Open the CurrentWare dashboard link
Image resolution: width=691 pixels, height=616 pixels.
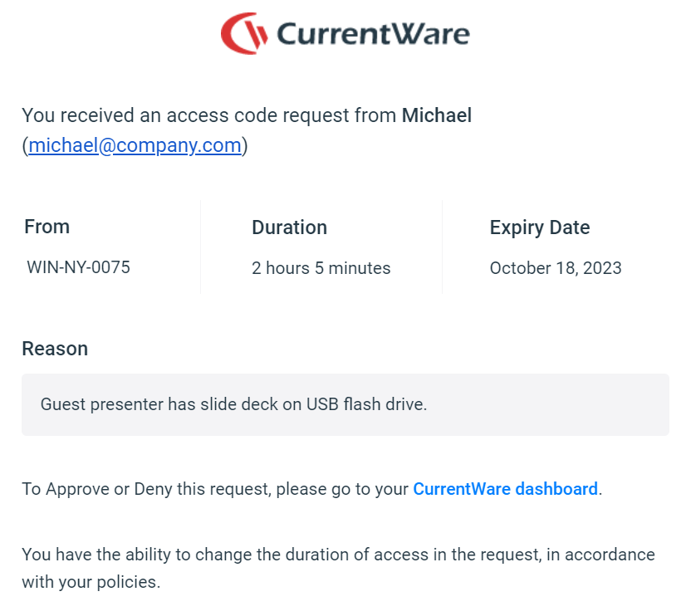(505, 489)
